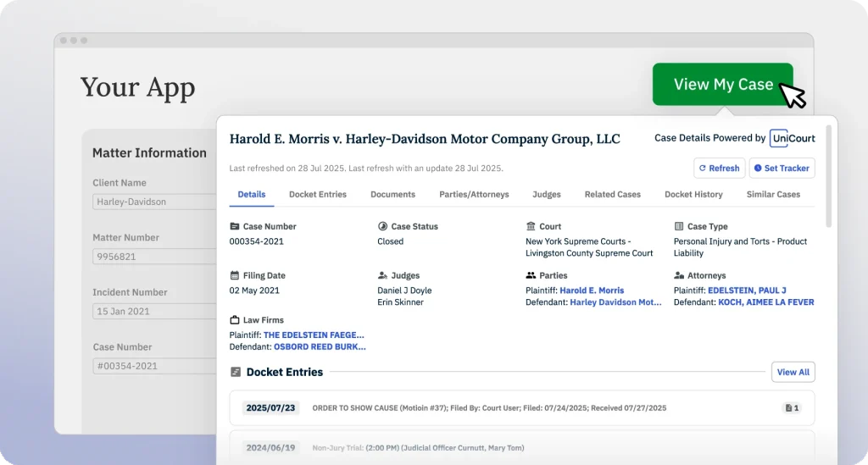Viewport: 868px width, 465px height.
Task: Select the Docket History tab
Action: pos(693,195)
